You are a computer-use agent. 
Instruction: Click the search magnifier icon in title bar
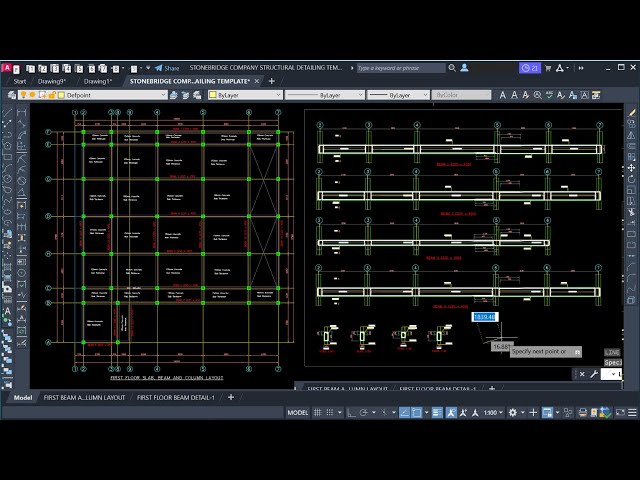point(452,68)
